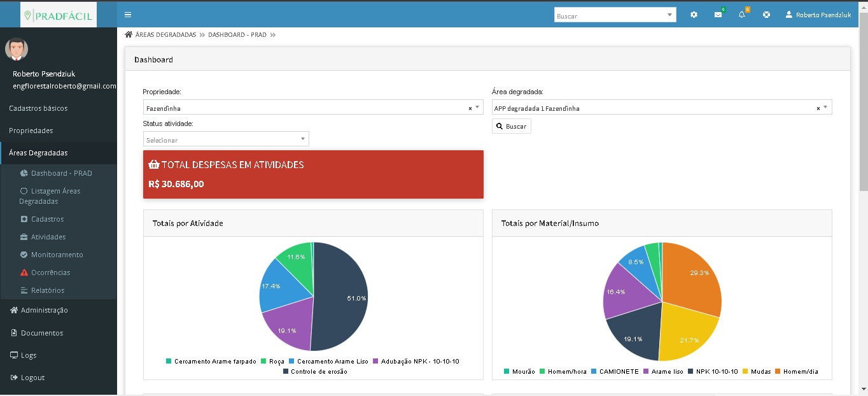
Task: Expand the Status atividade selector
Action: [x=226, y=139]
